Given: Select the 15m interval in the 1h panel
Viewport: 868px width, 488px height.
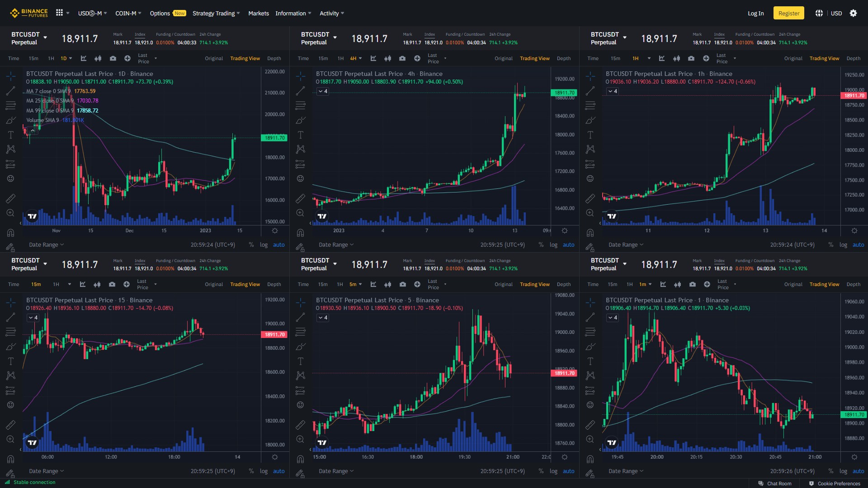Looking at the screenshot, I should click(615, 58).
